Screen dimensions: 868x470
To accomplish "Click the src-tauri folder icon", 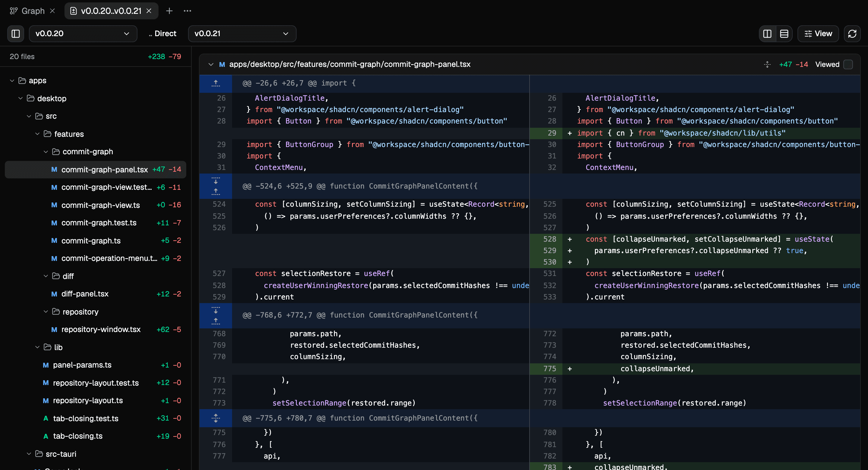I will 39,454.
